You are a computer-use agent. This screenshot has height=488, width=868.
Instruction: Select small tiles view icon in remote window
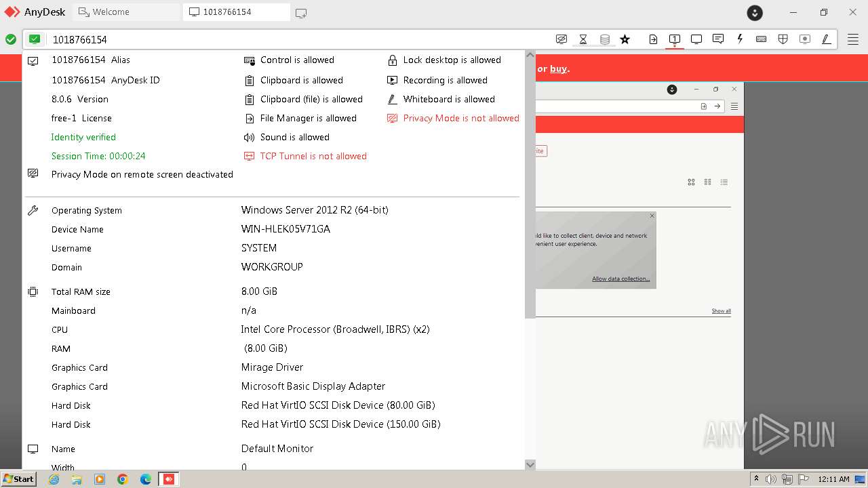tap(707, 182)
